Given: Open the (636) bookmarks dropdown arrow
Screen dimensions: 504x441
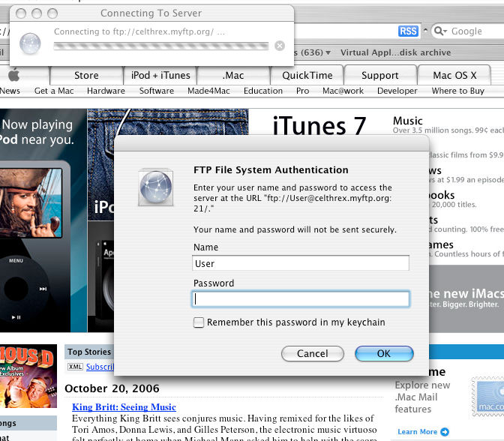Looking at the screenshot, I should (328, 52).
